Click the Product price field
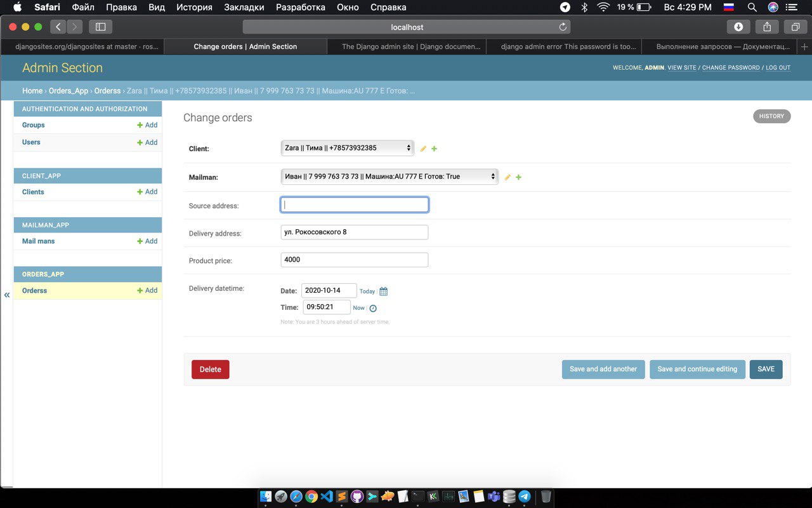Viewport: 812px width, 508px height. click(x=355, y=260)
